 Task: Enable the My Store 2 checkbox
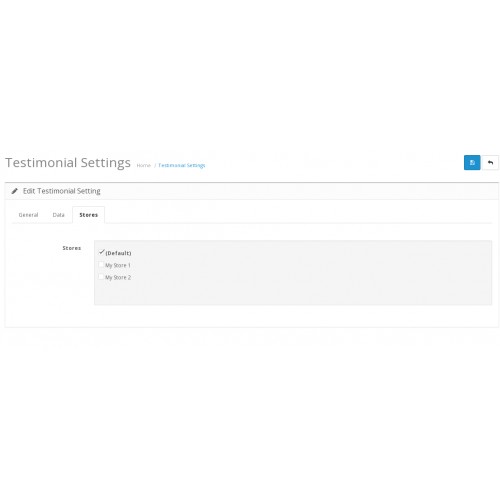(101, 277)
